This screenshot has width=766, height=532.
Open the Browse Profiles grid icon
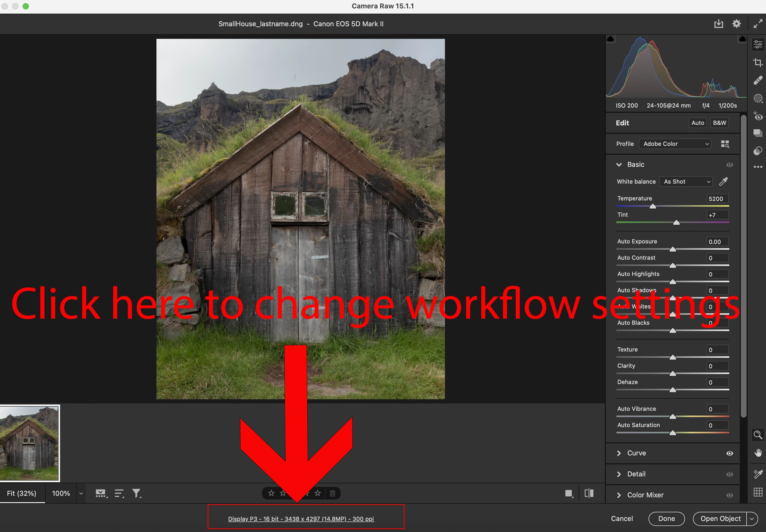pos(725,144)
